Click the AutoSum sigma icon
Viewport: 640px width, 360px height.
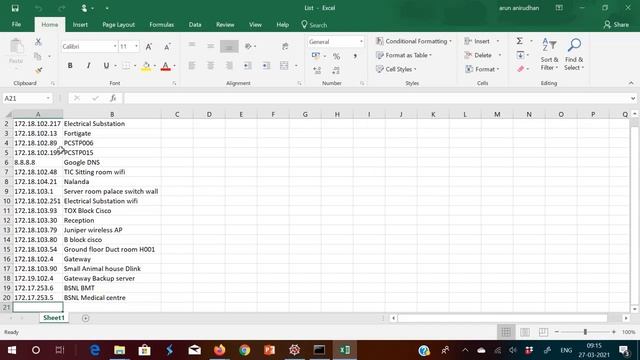pyautogui.click(x=520, y=41)
